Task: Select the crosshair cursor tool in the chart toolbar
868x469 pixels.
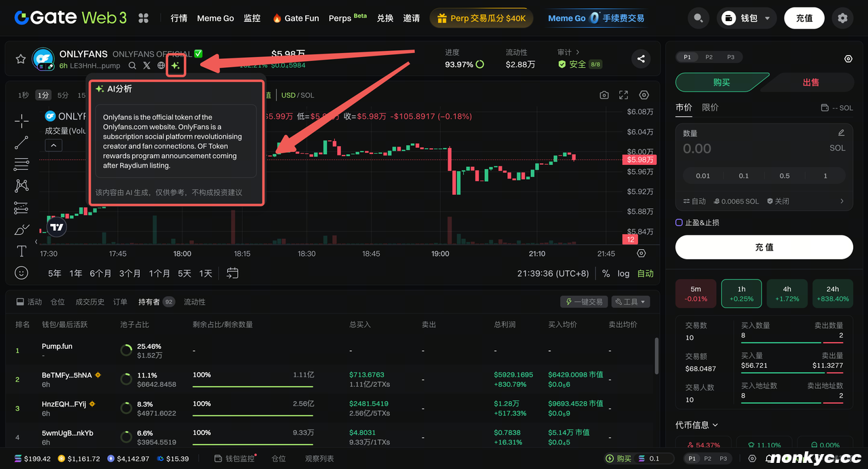Action: coord(21,121)
